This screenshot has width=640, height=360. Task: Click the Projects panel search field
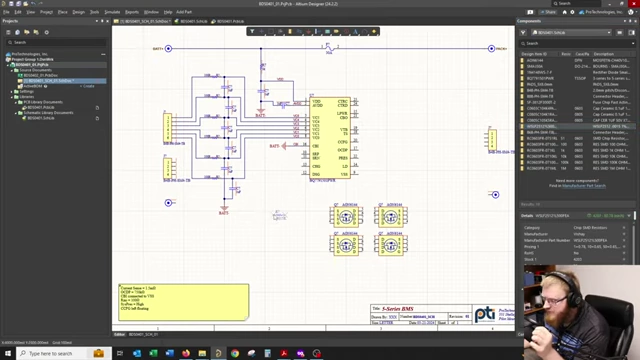56,42
